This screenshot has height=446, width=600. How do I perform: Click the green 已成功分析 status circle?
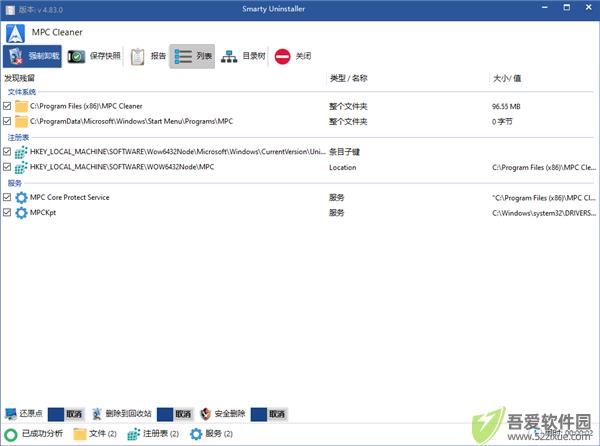tap(11, 435)
